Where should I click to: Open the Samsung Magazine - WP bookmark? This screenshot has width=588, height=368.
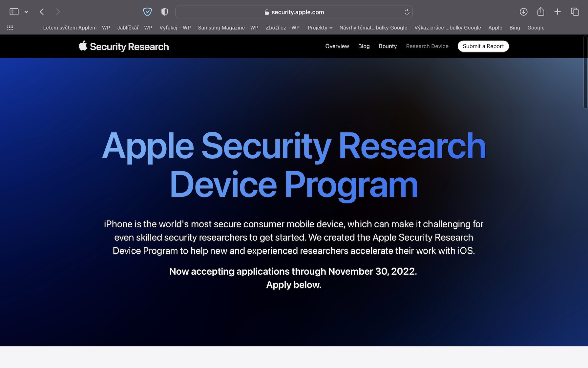pyautogui.click(x=228, y=28)
